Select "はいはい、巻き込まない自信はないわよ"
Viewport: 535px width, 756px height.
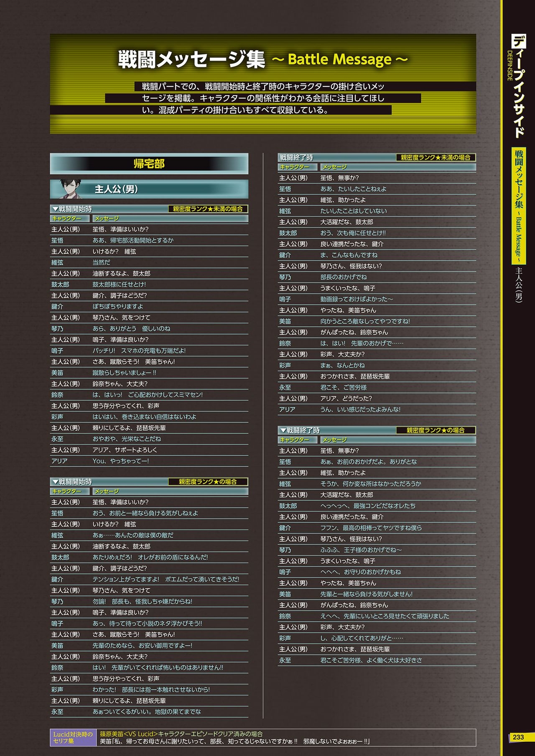[x=145, y=417]
